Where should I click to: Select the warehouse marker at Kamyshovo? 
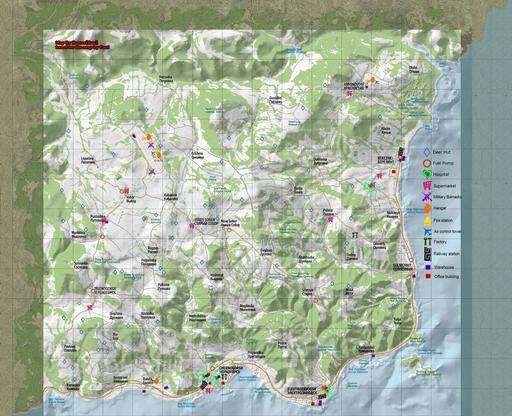[374, 356]
